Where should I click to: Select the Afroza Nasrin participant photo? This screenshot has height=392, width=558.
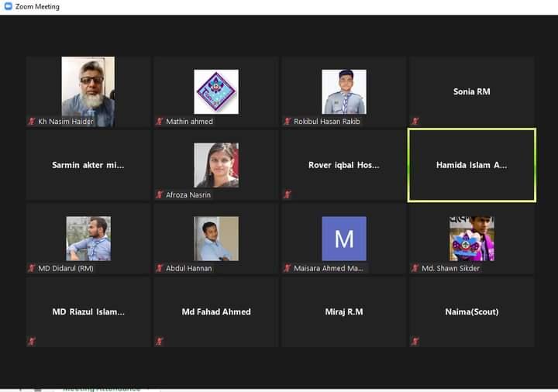(x=215, y=165)
